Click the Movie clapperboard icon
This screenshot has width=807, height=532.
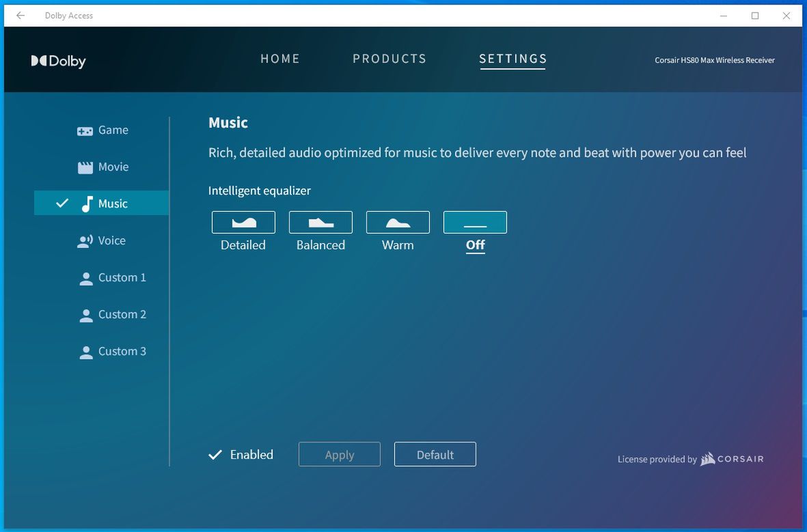(85, 167)
